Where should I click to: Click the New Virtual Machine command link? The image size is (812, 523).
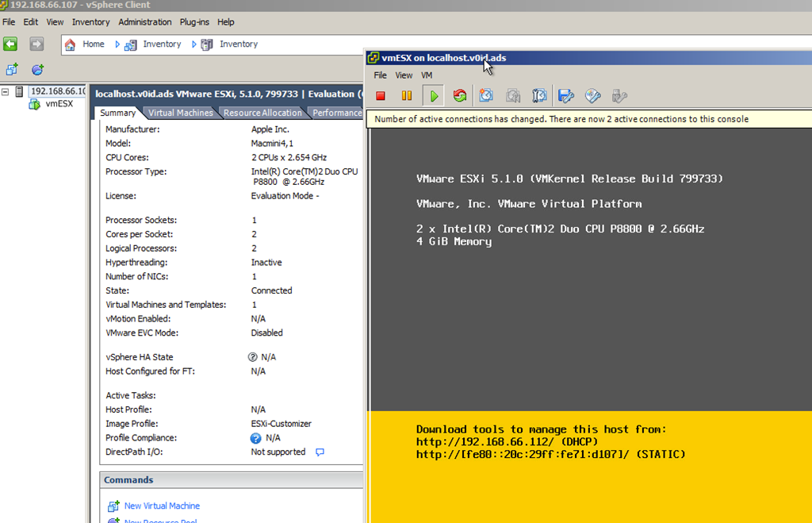tap(162, 506)
